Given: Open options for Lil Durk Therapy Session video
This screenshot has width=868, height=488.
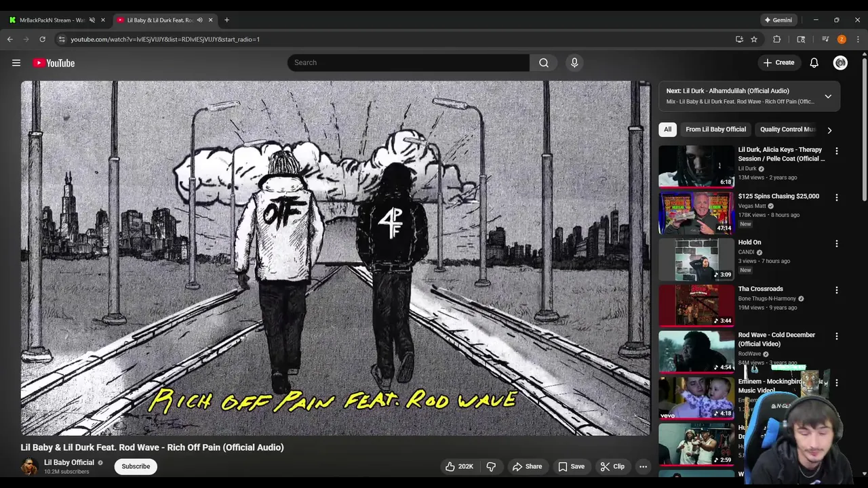Looking at the screenshot, I should click(x=836, y=151).
